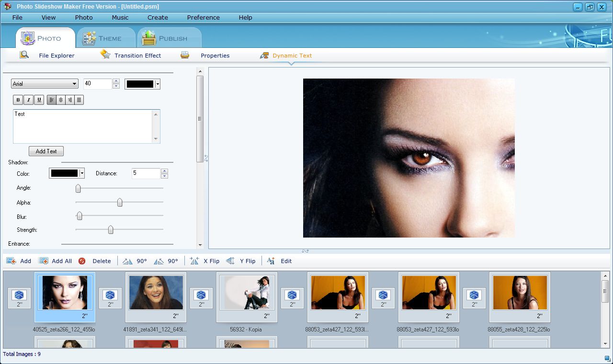Screen dimensions: 613x364
Task: Decrease the font size with down arrow
Action: 116,86
